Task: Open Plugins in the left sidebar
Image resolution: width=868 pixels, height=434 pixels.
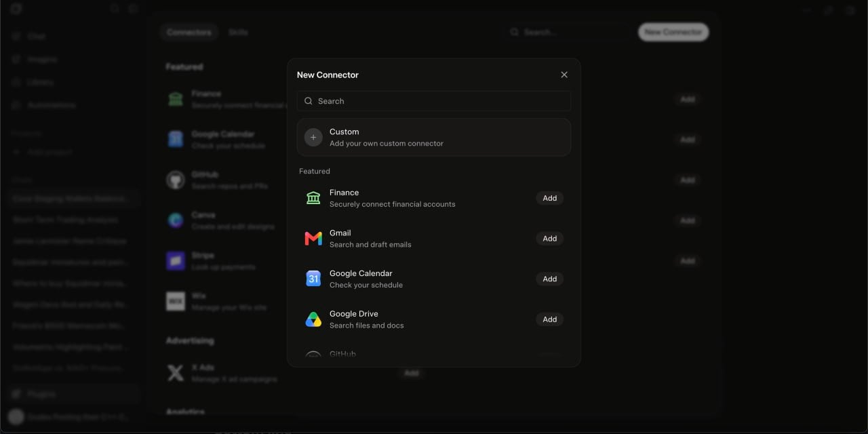Action: (73, 394)
